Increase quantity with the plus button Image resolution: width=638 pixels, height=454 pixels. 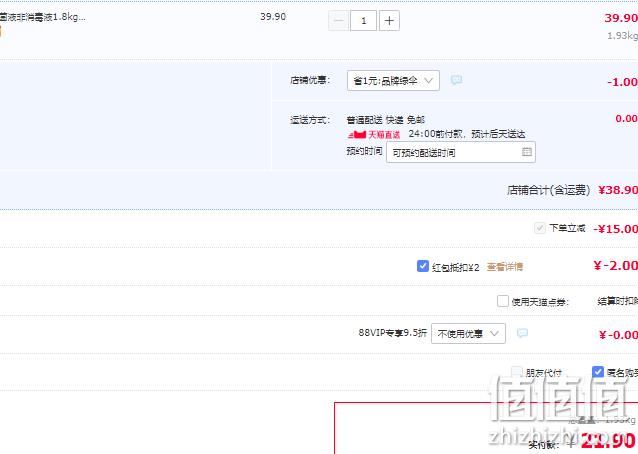tap(389, 21)
